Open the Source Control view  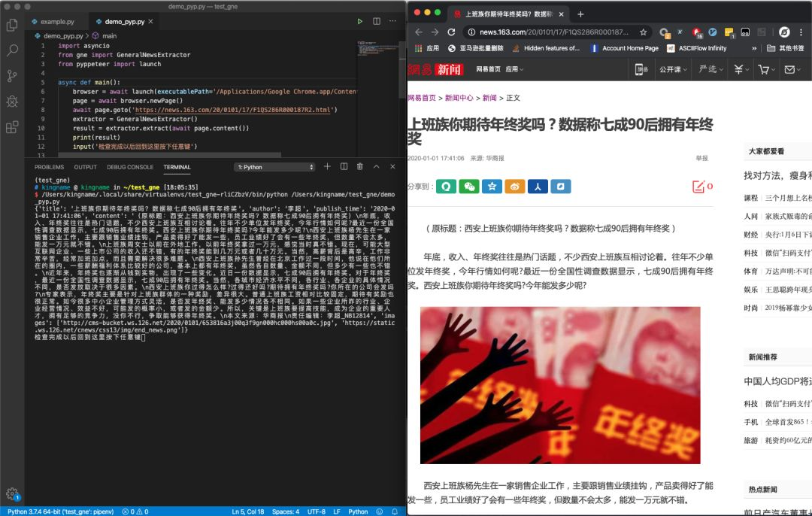click(12, 76)
